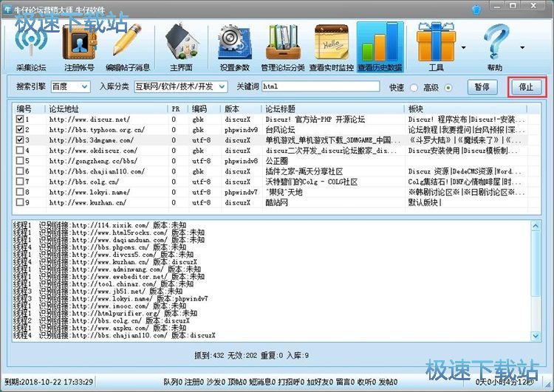Select the http://bbs.3dmgame.com/ address cell
The width and height of the screenshot is (554, 392).
coord(91,140)
